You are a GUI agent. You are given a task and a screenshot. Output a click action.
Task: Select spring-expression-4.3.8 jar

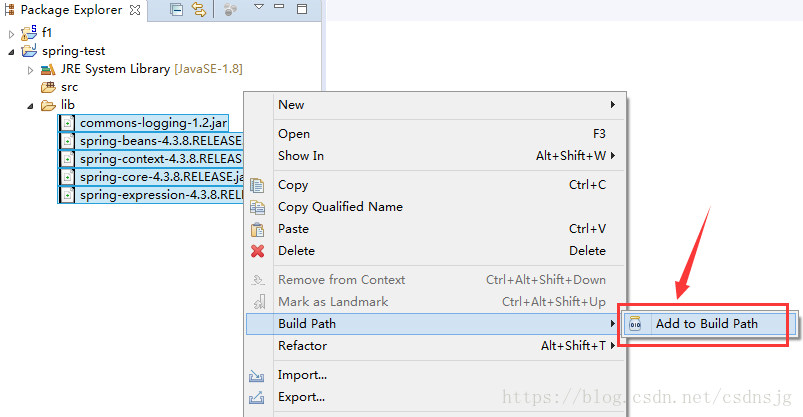tap(161, 195)
